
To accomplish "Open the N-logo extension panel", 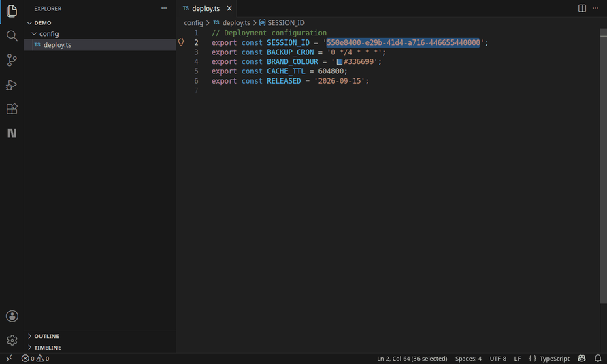I will coord(12,133).
